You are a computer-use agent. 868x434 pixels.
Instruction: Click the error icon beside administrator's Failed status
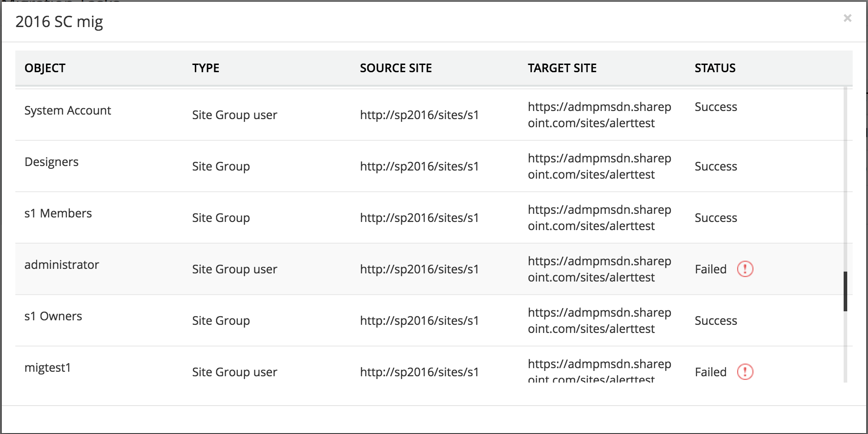745,269
